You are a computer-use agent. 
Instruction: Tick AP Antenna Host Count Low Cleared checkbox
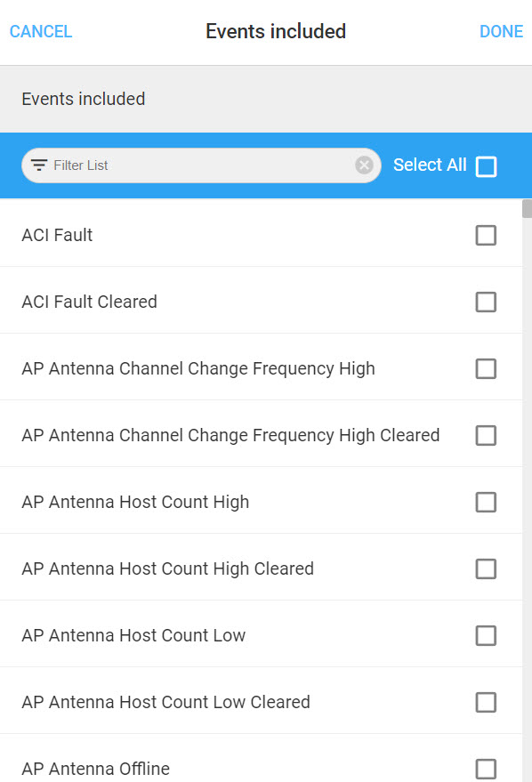[486, 702]
